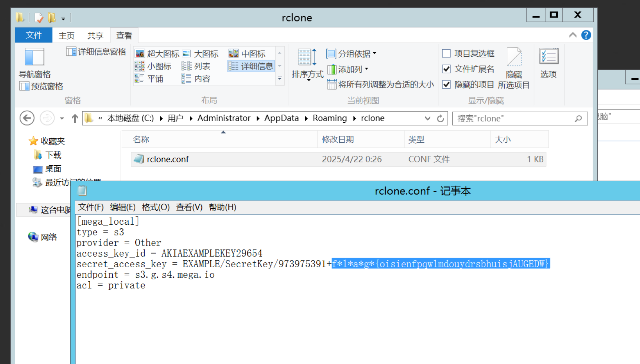Open the 格式(O) menu in Notepad

(x=156, y=207)
